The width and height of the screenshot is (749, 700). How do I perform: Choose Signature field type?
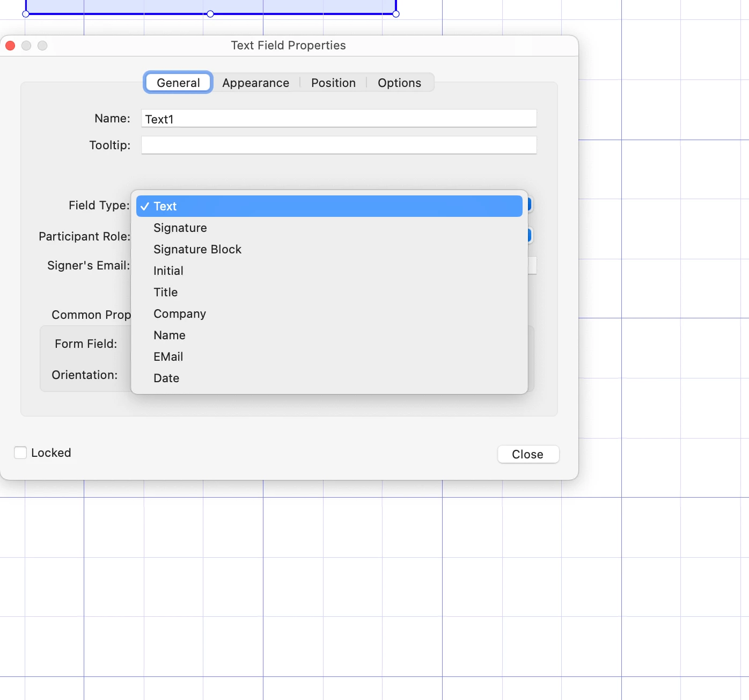coord(329,228)
